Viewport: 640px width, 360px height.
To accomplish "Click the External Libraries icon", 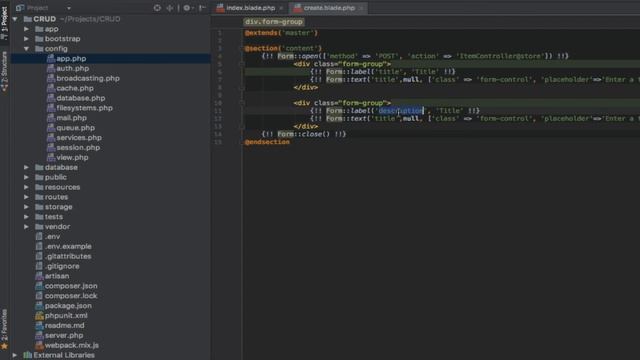I will pyautogui.click(x=28, y=355).
